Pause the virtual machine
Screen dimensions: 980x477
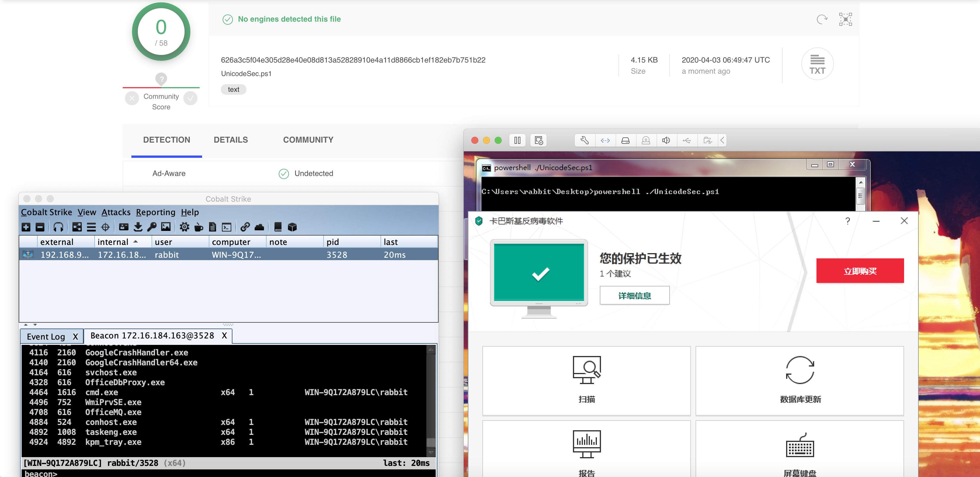coord(517,141)
